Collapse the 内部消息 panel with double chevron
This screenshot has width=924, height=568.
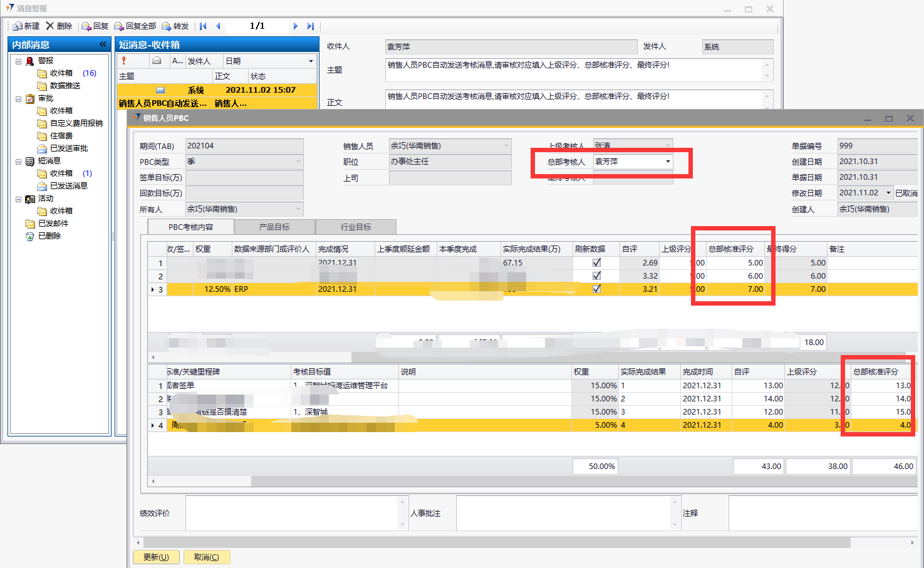(103, 44)
